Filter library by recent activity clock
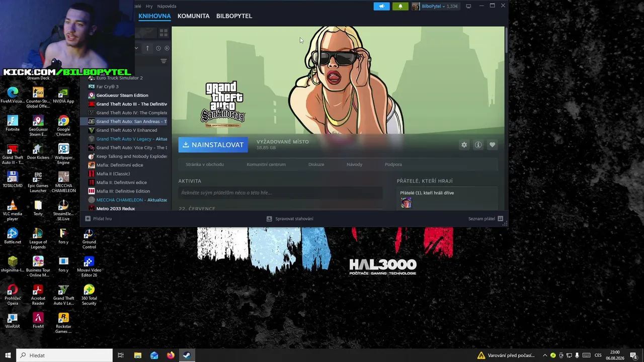The width and height of the screenshot is (644, 362). coord(158,48)
